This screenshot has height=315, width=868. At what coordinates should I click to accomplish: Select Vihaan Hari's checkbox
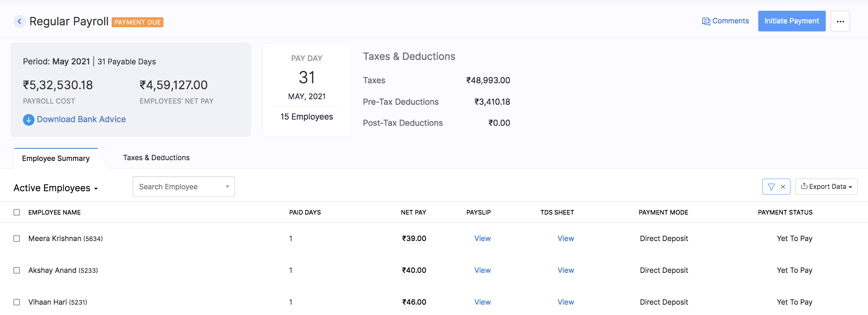tap(17, 302)
